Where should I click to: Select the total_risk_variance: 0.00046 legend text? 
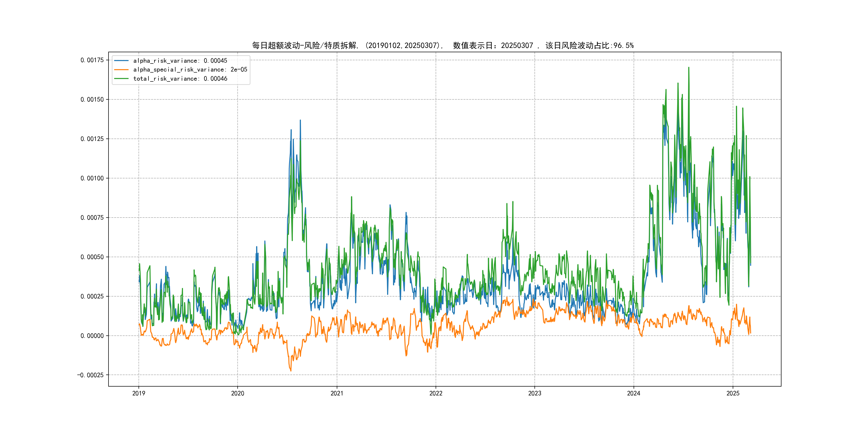click(180, 78)
